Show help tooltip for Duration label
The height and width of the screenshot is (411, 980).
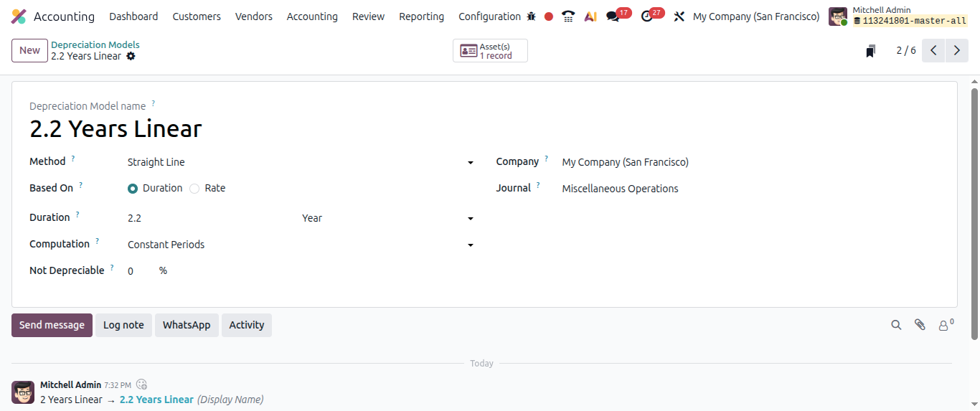pyautogui.click(x=77, y=214)
